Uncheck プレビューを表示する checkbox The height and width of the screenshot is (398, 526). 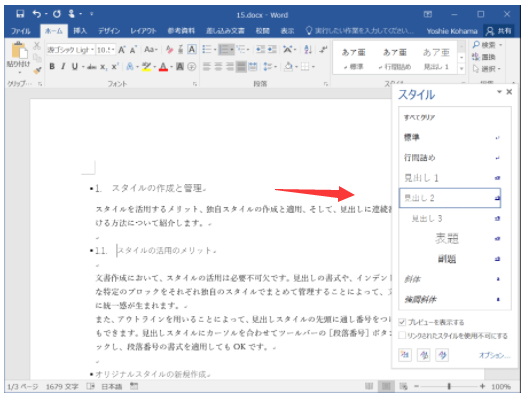point(402,322)
